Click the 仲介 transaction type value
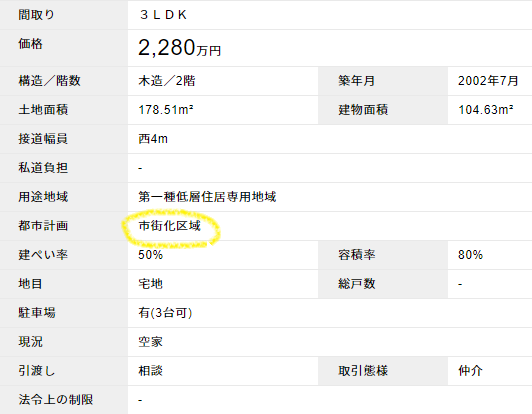Viewport: 532px width, 414px height. [470, 371]
